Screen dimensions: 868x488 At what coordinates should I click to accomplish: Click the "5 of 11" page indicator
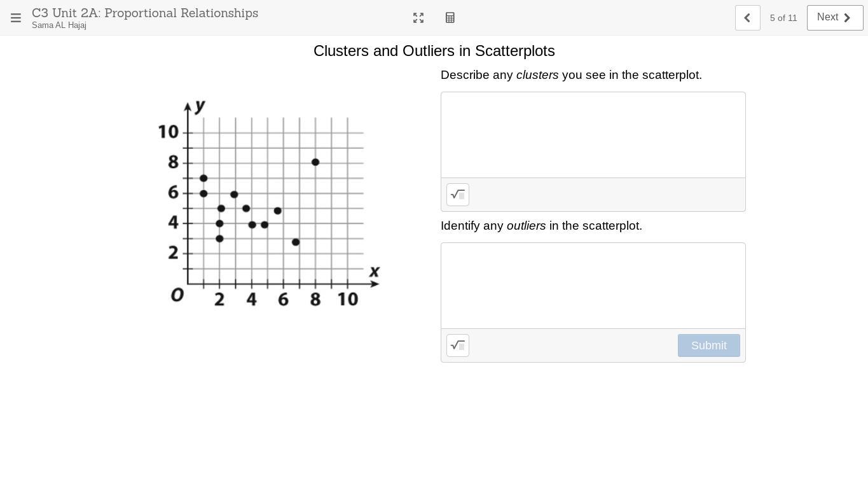tap(783, 18)
